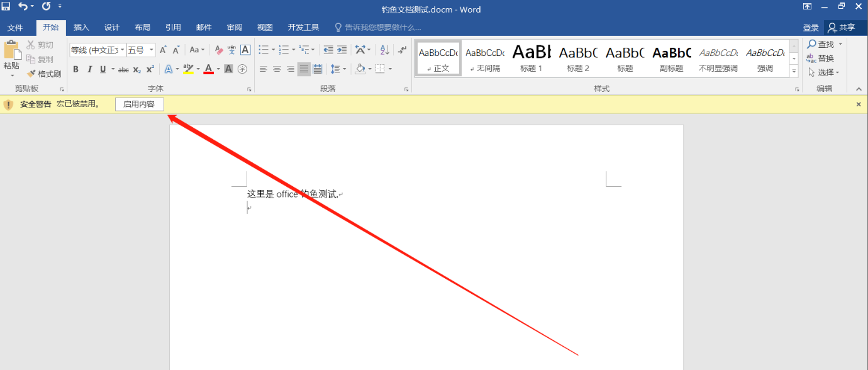Image resolution: width=868 pixels, height=370 pixels.
Task: Open the phonetic guide (wén) tool
Action: point(231,50)
